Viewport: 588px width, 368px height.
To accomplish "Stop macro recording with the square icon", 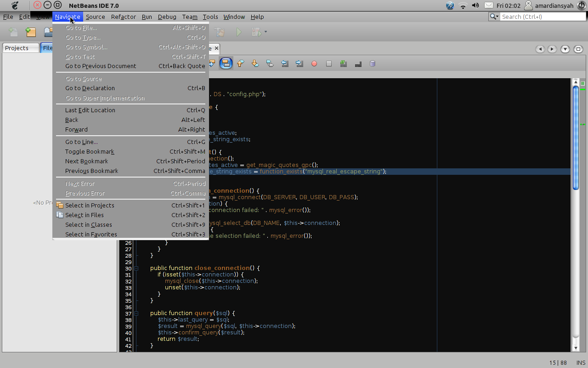I will pos(329,63).
